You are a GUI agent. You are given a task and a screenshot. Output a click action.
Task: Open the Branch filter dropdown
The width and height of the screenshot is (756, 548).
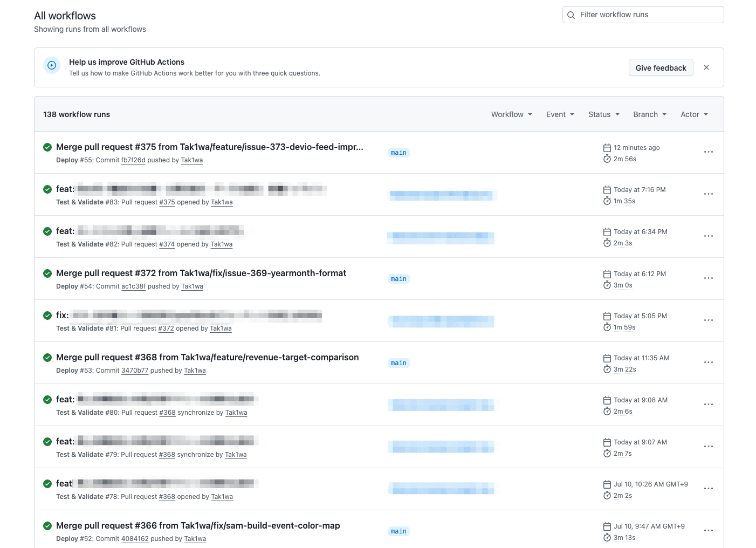click(x=650, y=114)
